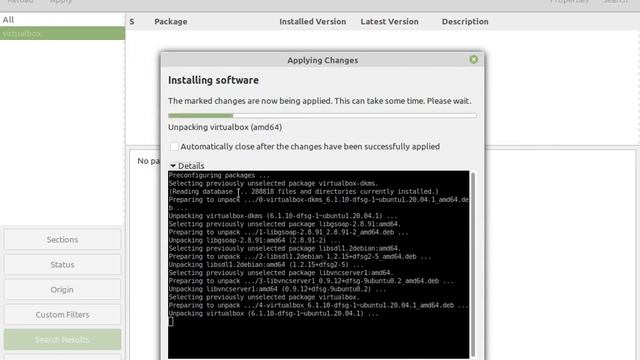The image size is (640, 360).
Task: Sort by the S status column header
Action: pyautogui.click(x=132, y=22)
